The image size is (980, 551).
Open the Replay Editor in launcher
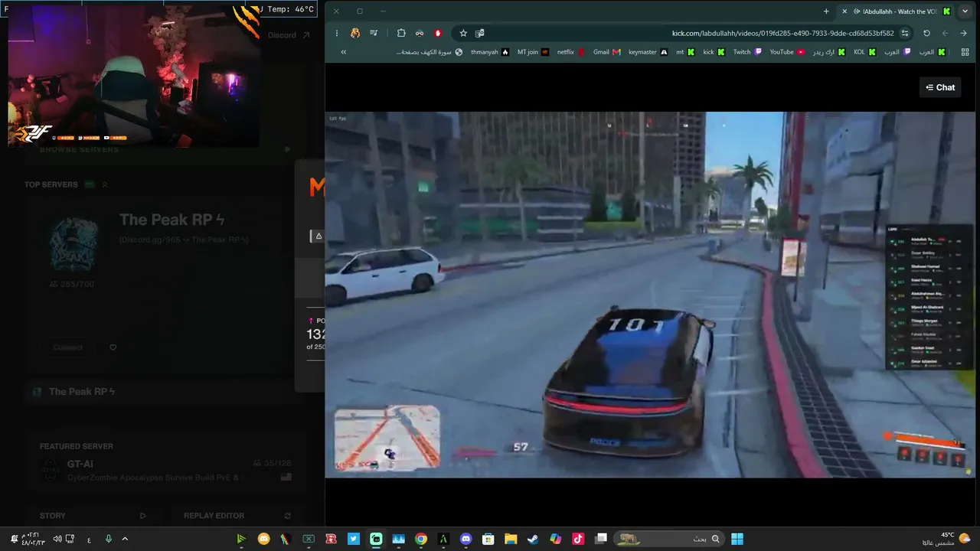click(x=237, y=516)
